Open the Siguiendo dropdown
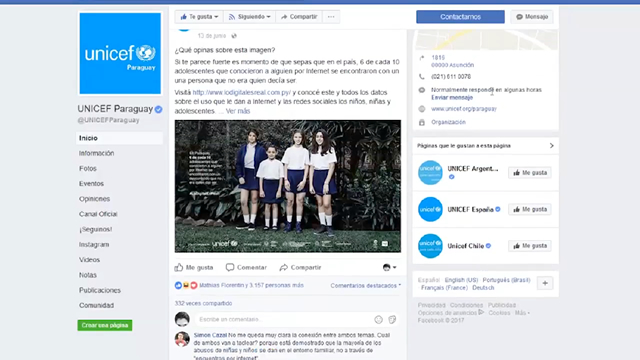The height and width of the screenshot is (360, 640). [249, 17]
